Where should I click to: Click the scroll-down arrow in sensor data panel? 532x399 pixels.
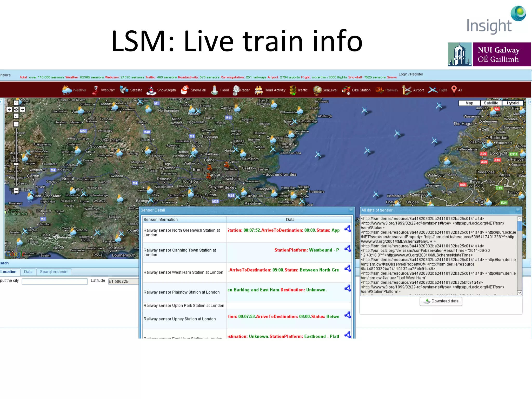click(519, 293)
